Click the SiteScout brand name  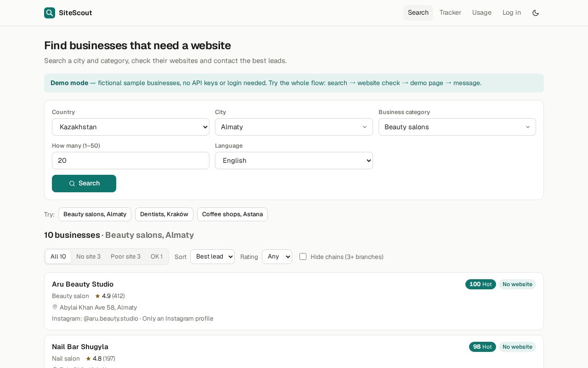75,13
